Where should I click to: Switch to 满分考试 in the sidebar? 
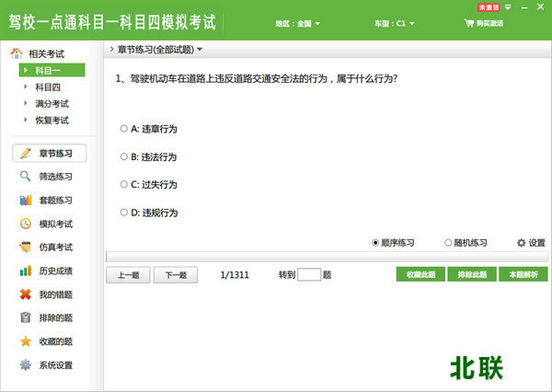click(x=52, y=103)
